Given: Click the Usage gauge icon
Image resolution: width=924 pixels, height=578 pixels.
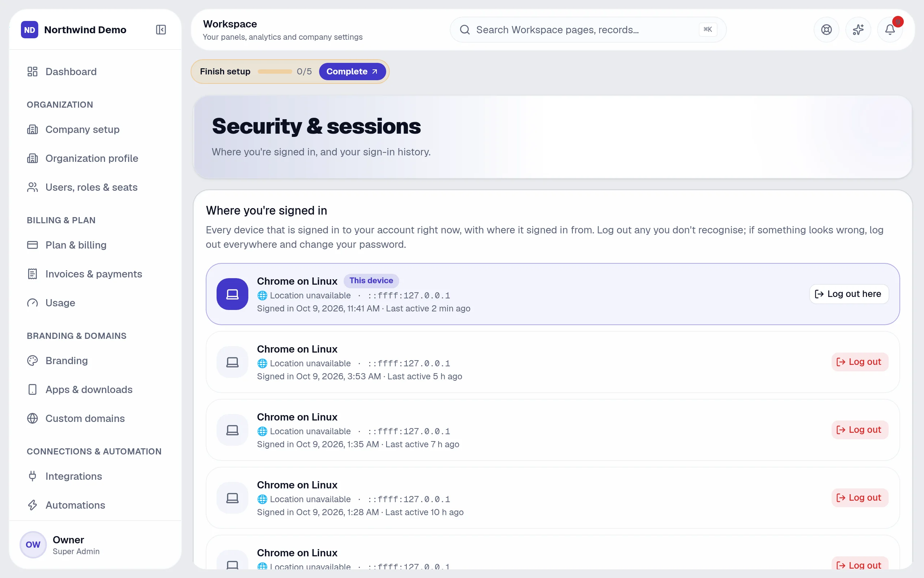Looking at the screenshot, I should [32, 303].
